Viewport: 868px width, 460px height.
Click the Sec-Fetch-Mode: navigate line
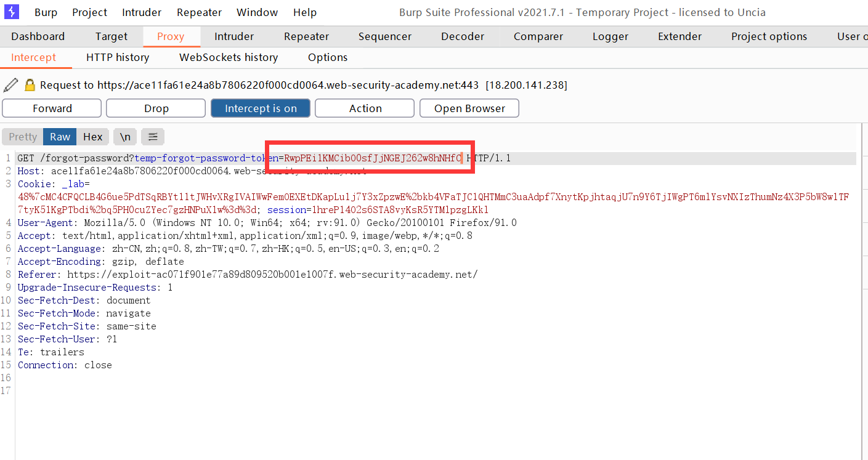pyautogui.click(x=84, y=313)
